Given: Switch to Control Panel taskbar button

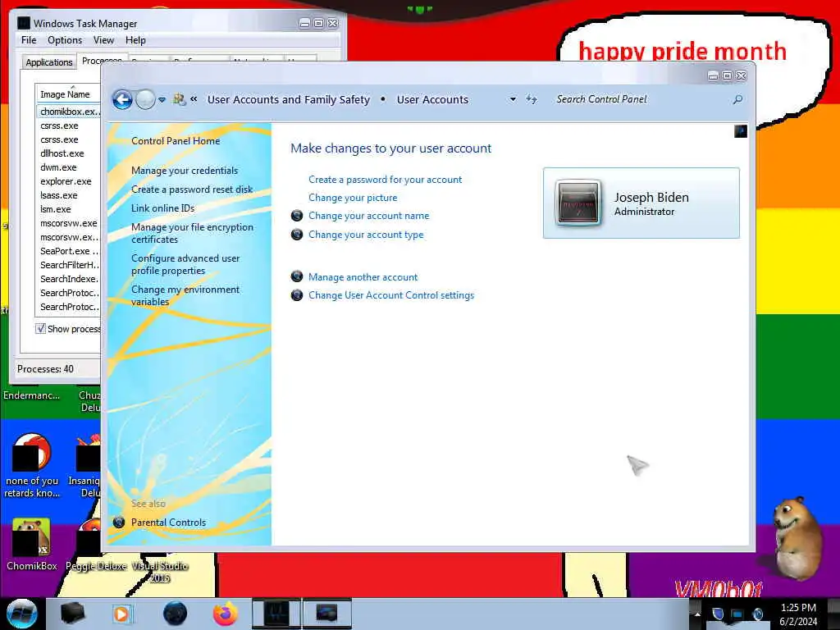Looking at the screenshot, I should pos(326,614).
